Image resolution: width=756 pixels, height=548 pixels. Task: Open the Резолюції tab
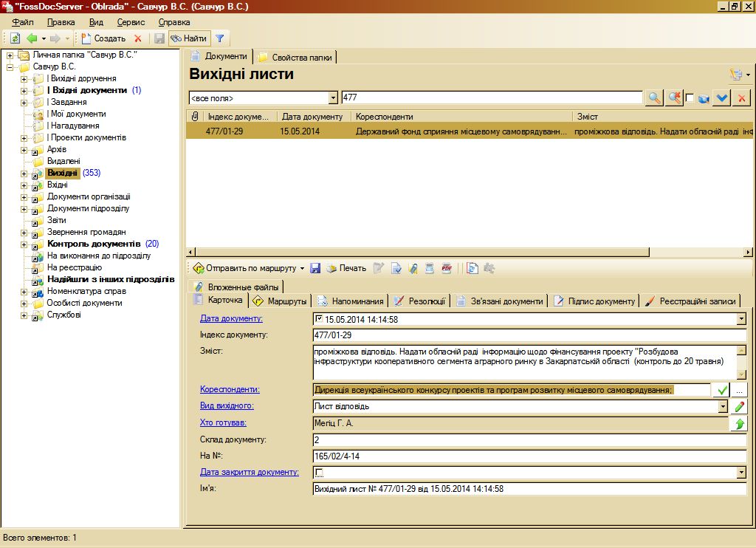tap(420, 301)
